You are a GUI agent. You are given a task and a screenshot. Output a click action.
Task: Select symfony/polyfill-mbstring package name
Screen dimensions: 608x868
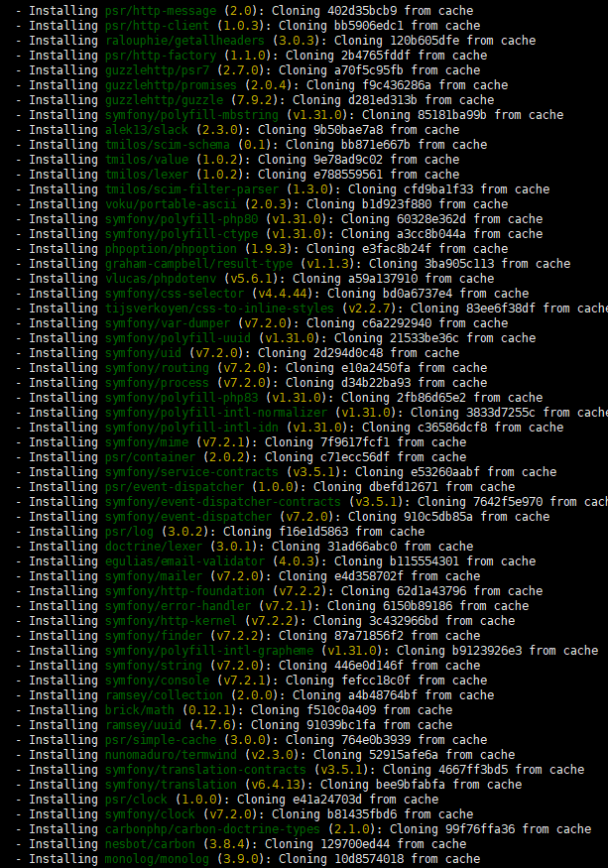[x=191, y=115]
